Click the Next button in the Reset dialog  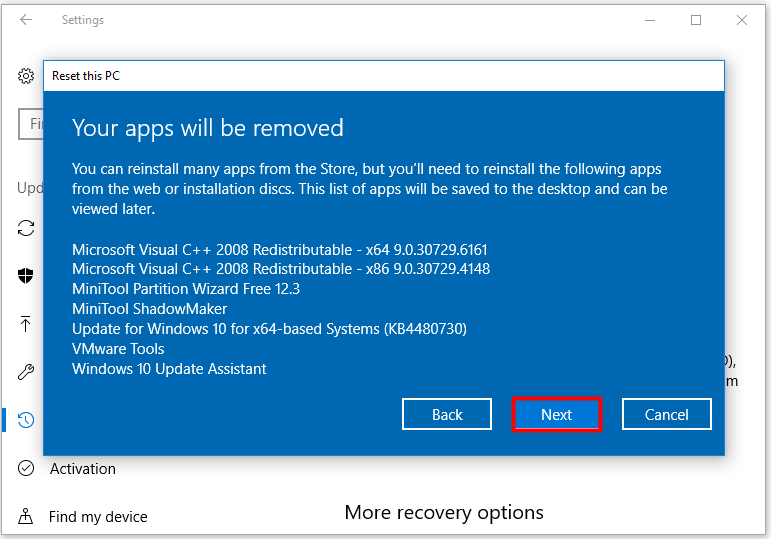point(557,415)
